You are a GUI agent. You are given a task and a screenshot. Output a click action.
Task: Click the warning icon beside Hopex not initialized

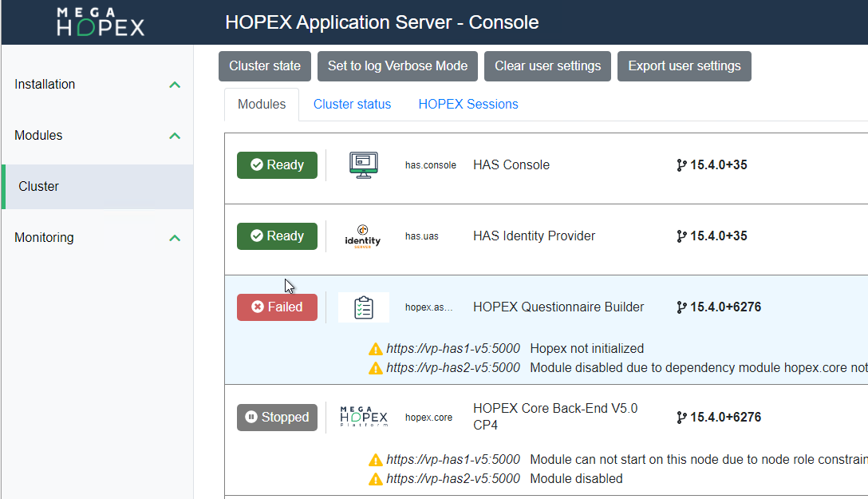pyautogui.click(x=376, y=349)
